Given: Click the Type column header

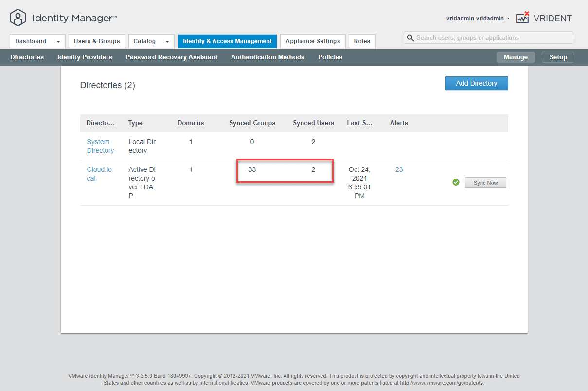Looking at the screenshot, I should [135, 123].
